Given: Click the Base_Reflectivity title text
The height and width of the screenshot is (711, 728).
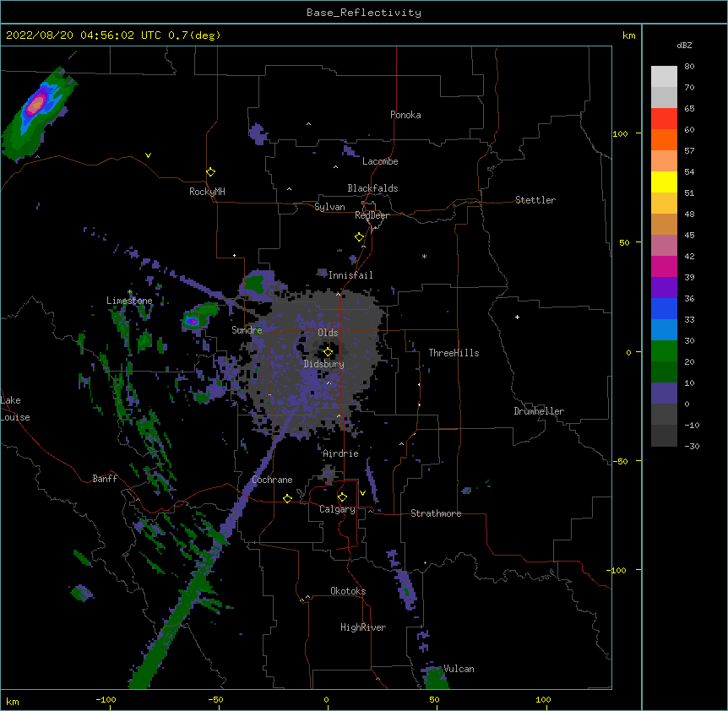Looking at the screenshot, I should pyautogui.click(x=364, y=13).
